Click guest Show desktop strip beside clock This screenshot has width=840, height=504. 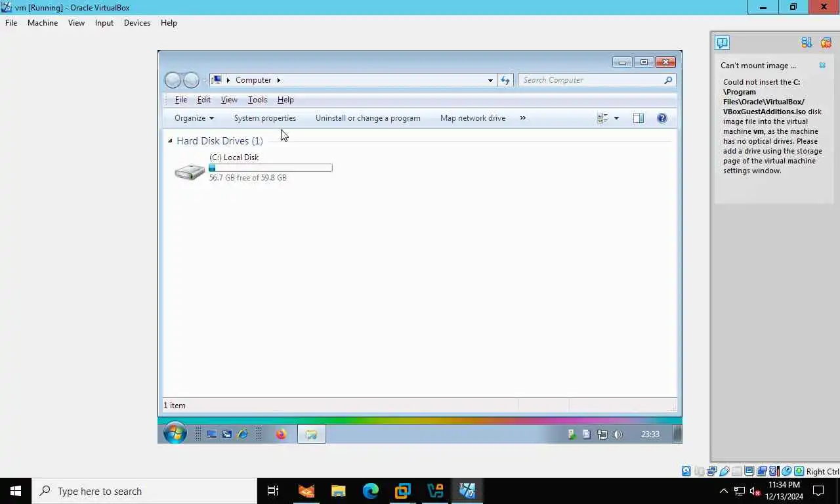point(677,434)
